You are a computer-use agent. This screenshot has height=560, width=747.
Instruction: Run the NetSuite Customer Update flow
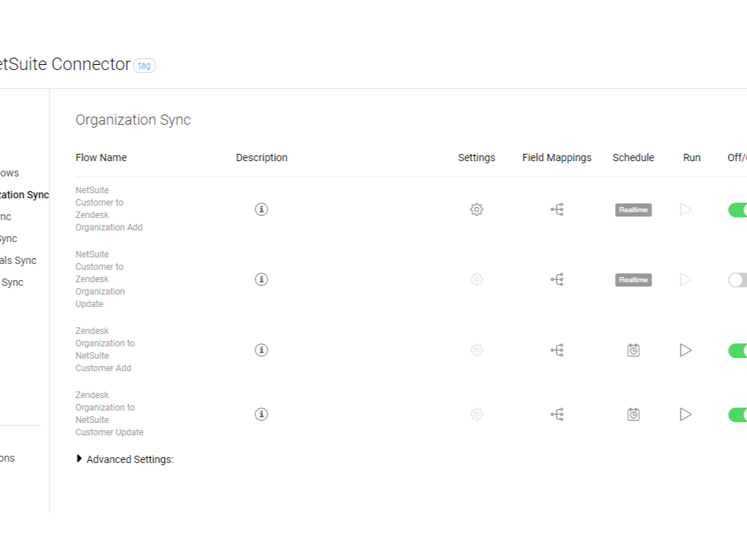686,414
